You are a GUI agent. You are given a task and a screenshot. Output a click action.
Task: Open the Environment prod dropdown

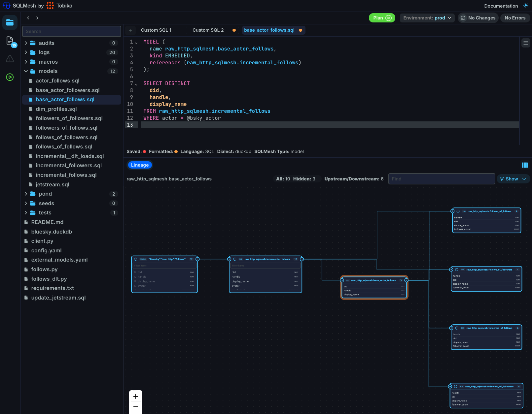427,18
